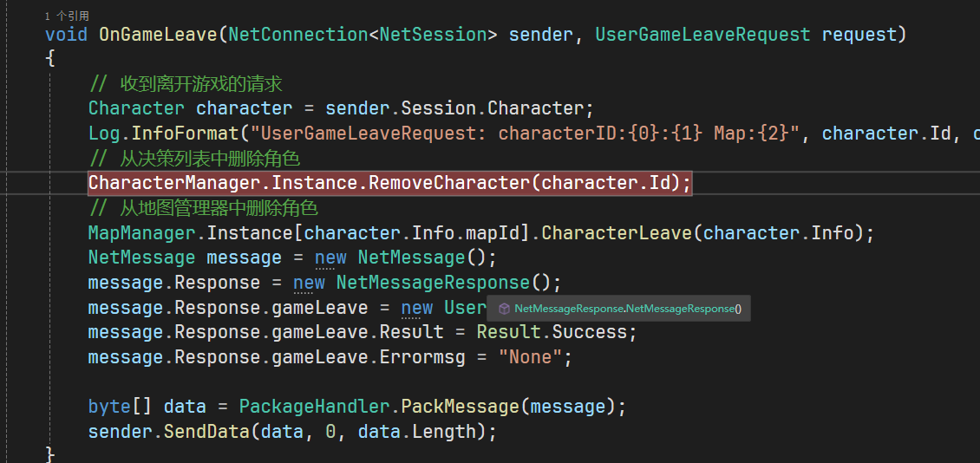Open the "1 个引用" CodeLens references link
The image size is (980, 463).
[67, 16]
